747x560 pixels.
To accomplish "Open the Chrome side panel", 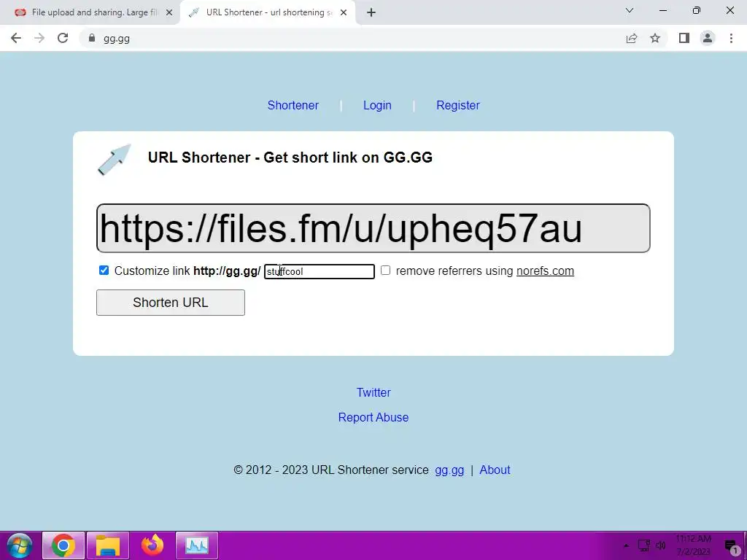I will [684, 38].
